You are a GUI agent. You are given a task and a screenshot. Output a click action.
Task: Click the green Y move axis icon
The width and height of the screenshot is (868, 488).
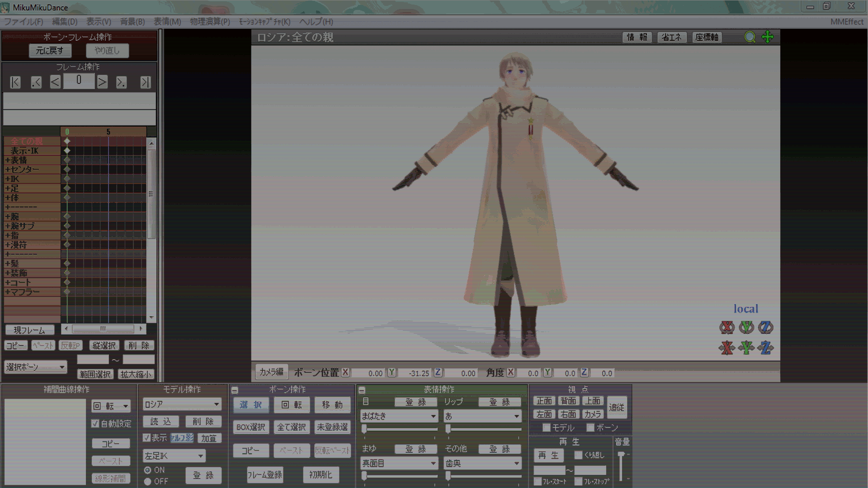pos(746,347)
